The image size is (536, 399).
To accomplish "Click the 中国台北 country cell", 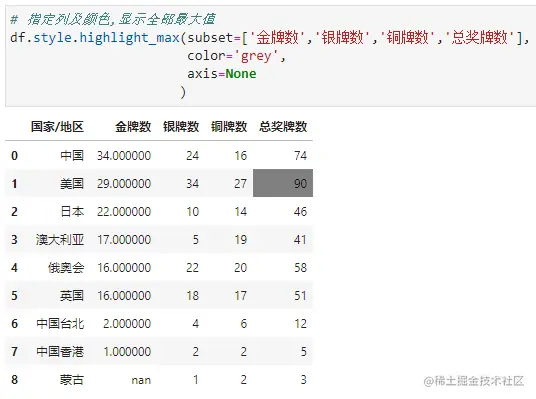I will pyautogui.click(x=60, y=324).
